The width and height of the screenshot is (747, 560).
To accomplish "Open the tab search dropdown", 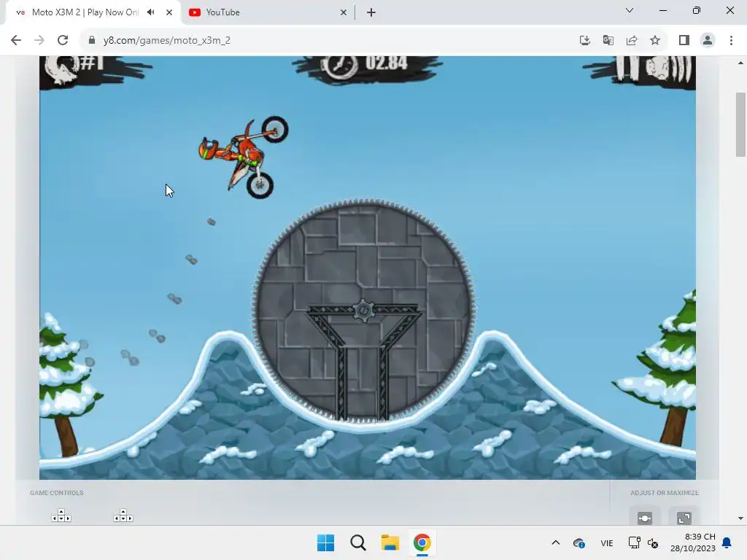I will (630, 10).
